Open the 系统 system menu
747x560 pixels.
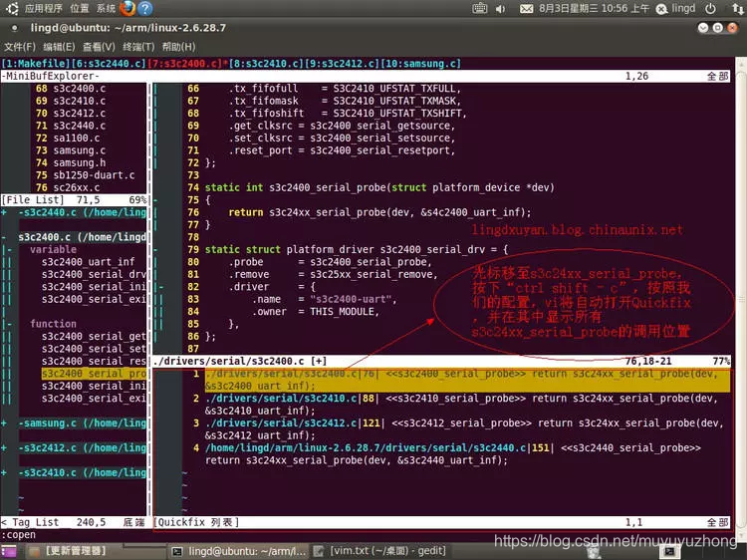(106, 8)
